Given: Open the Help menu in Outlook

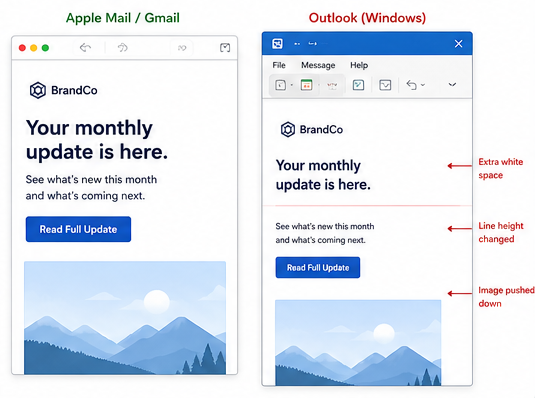Looking at the screenshot, I should tap(359, 65).
